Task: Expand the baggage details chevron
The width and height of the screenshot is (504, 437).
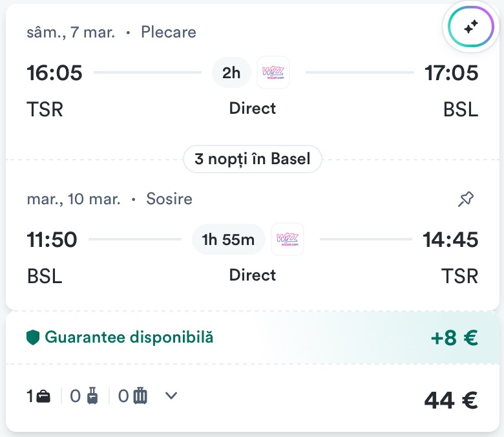Action: coord(171,396)
